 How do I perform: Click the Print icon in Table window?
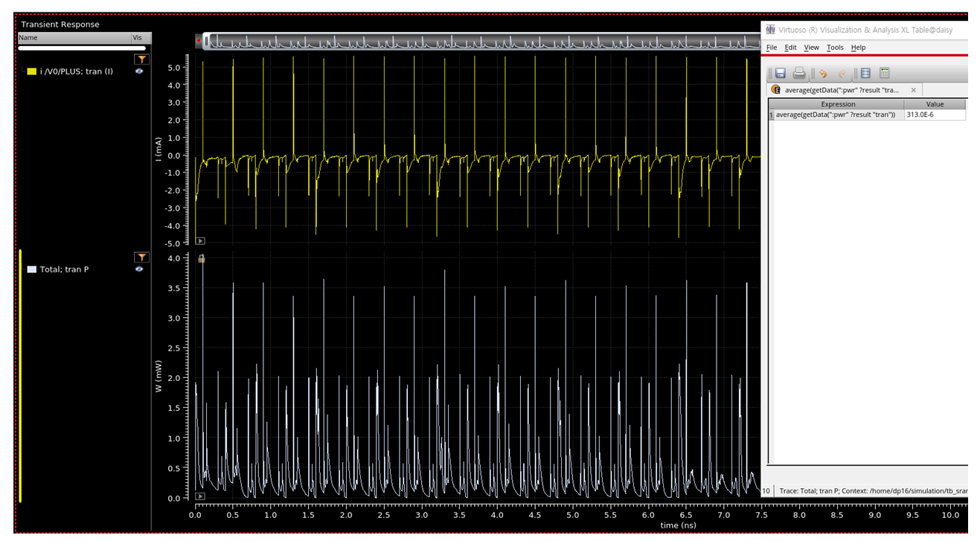[798, 73]
